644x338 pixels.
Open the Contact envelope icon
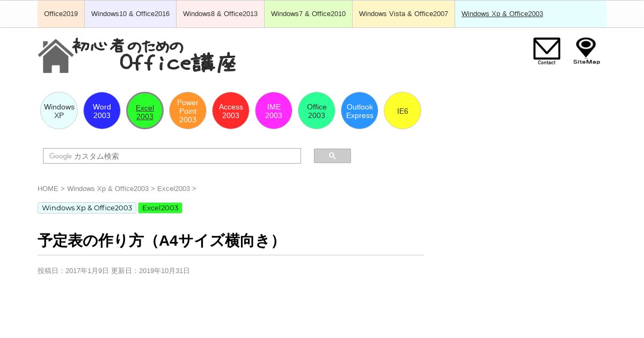(547, 51)
